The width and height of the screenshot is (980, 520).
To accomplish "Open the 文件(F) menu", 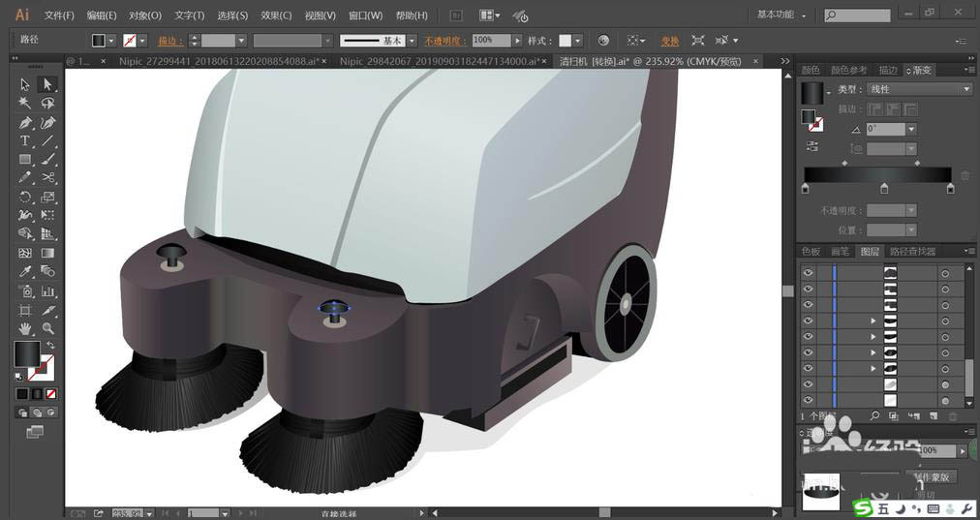I will [x=59, y=15].
